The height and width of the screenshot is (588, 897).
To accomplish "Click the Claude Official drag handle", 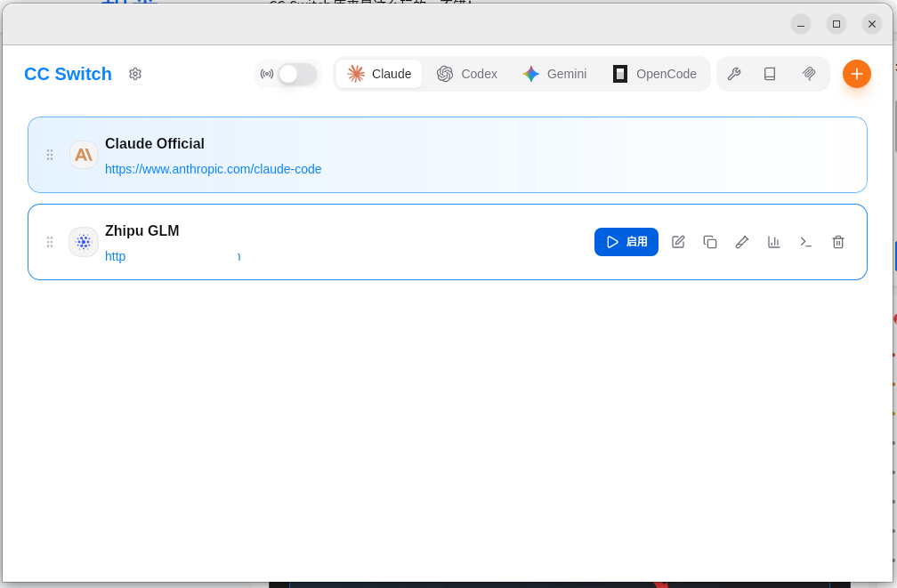I will click(50, 155).
